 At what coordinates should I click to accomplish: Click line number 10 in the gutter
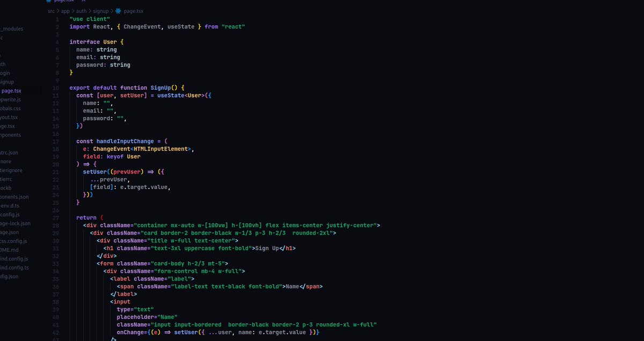coord(56,88)
